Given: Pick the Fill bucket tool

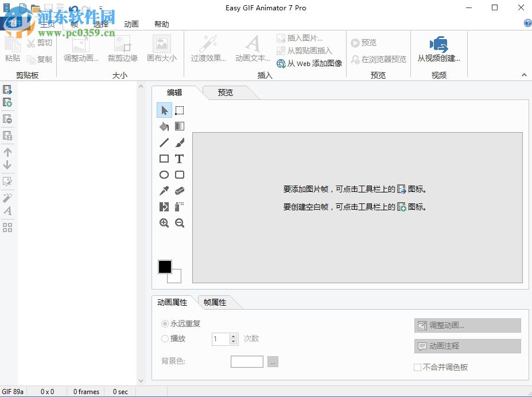Looking at the screenshot, I should [x=164, y=126].
